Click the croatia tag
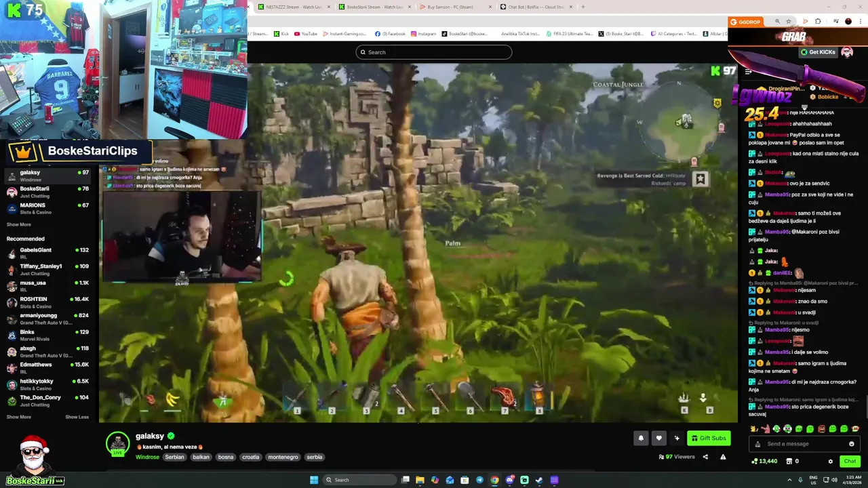Screen dimensions: 868x488 click(251, 457)
